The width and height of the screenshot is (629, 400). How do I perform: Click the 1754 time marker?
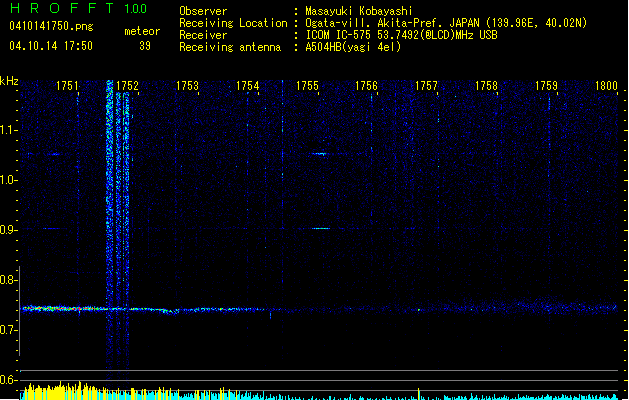(x=248, y=86)
